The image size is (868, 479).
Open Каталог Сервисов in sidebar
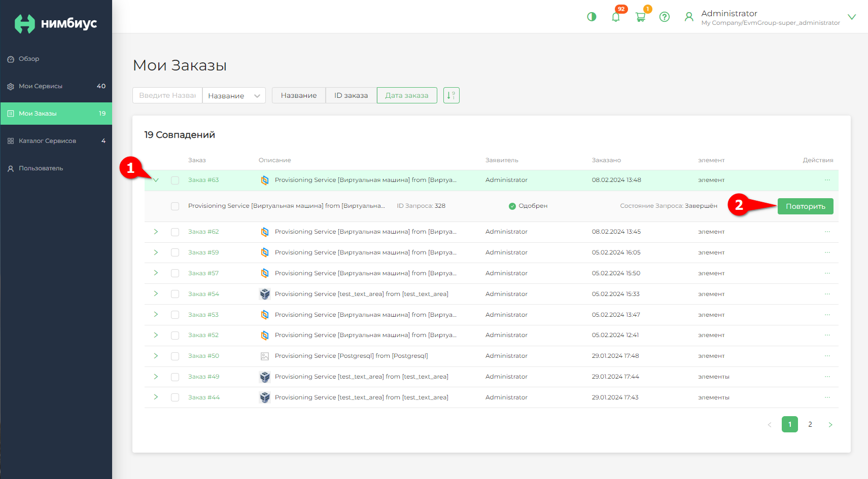click(56, 141)
